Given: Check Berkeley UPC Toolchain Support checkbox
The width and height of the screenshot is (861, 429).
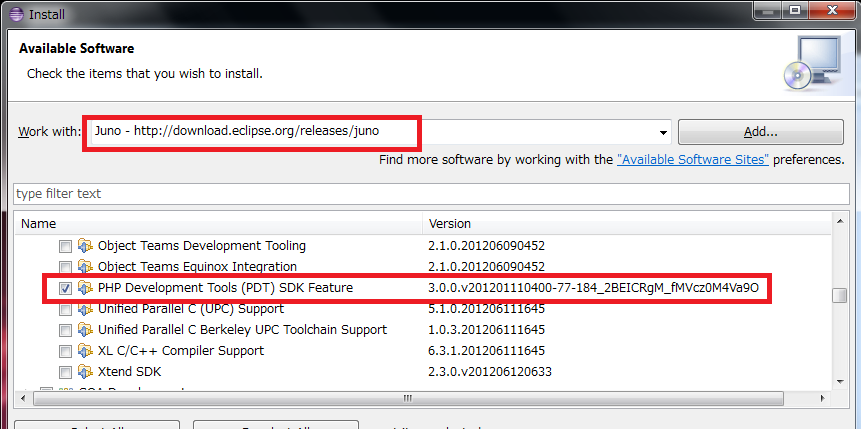Looking at the screenshot, I should (65, 330).
